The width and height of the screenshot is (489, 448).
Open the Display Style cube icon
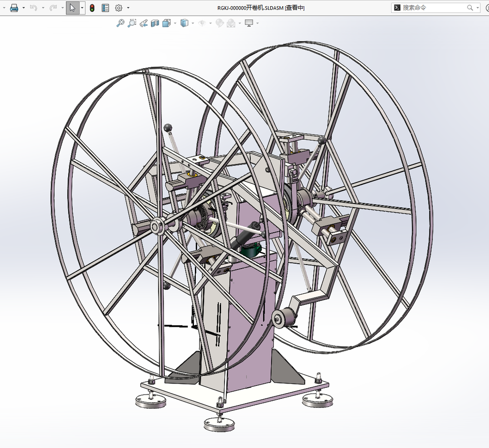[x=185, y=23]
